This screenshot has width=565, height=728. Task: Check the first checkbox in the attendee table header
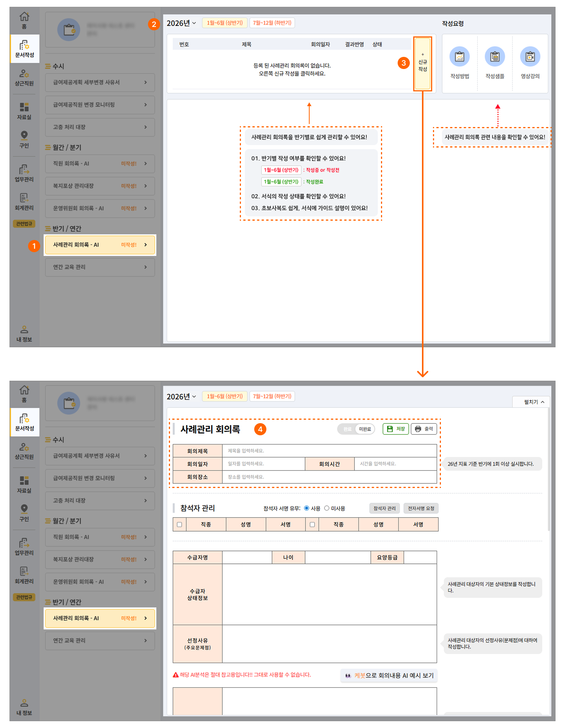tap(179, 524)
